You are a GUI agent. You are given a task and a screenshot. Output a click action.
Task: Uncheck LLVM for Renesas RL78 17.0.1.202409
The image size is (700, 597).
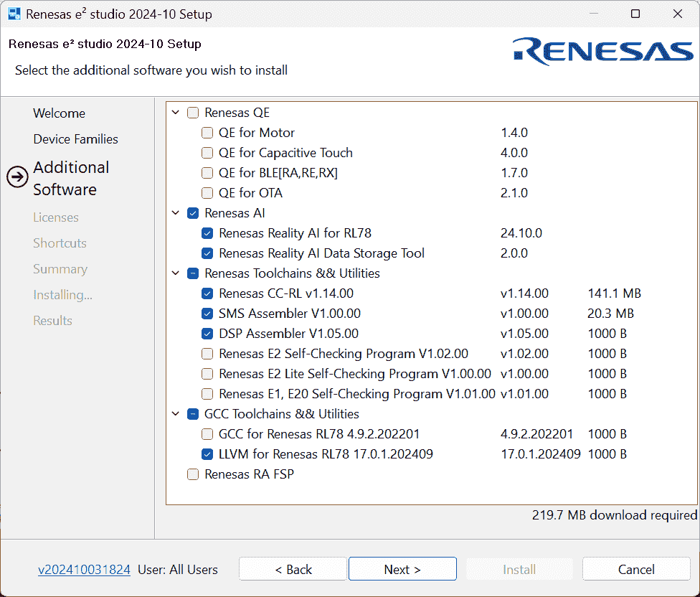207,454
